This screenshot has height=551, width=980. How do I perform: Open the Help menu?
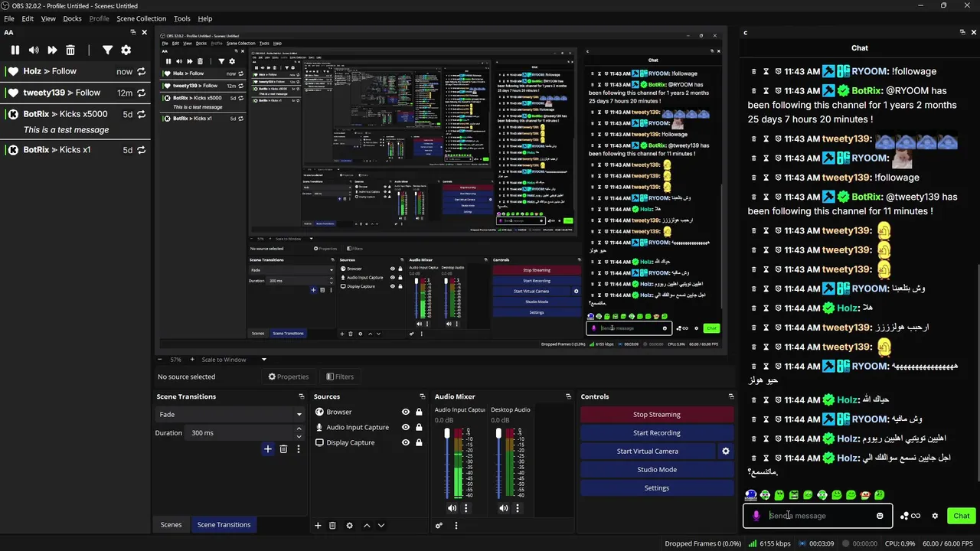(205, 18)
